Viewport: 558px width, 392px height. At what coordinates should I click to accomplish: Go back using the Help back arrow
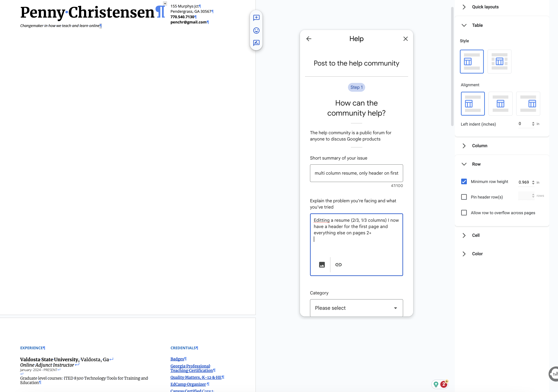(309, 39)
